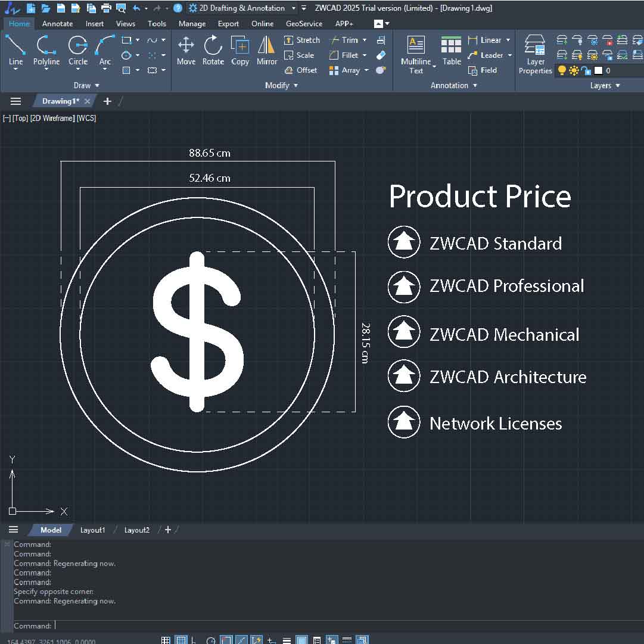Switch to the Manage ribbon tab
Image resolution: width=644 pixels, height=644 pixels.
[192, 24]
